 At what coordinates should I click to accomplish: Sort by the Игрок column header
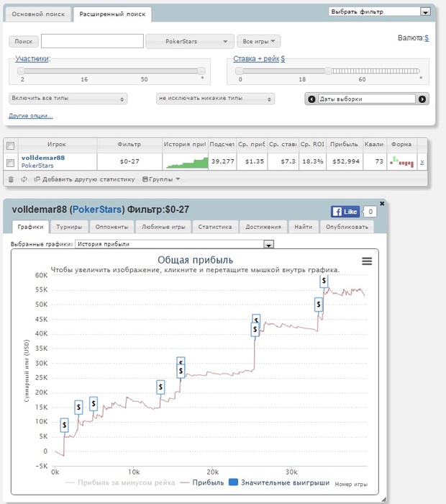tap(57, 144)
